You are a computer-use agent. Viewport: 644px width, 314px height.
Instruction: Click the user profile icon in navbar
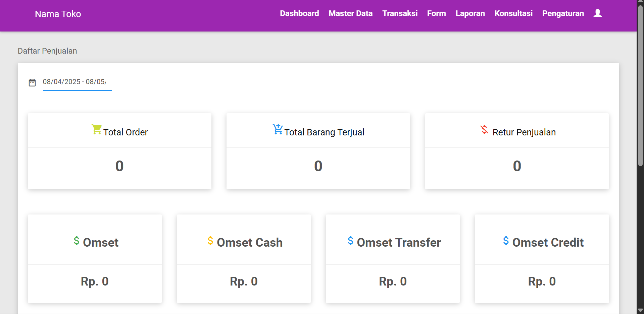tap(597, 13)
